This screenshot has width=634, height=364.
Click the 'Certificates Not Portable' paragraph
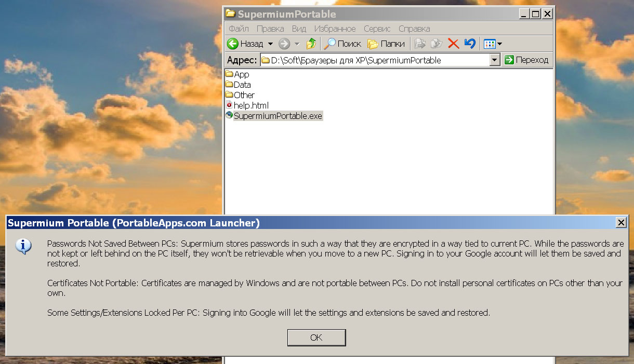pyautogui.click(x=335, y=288)
